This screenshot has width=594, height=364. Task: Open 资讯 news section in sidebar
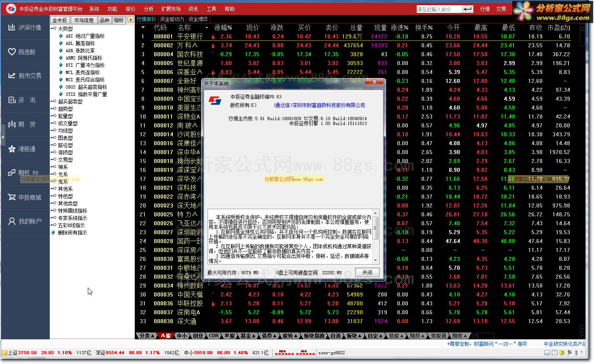25,100
